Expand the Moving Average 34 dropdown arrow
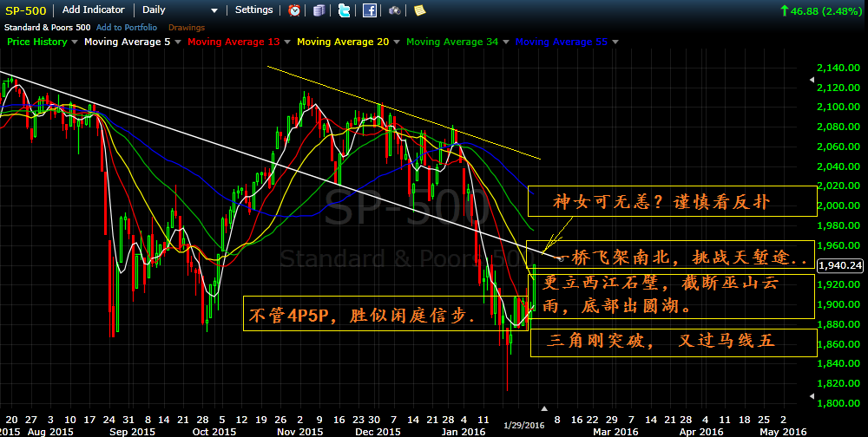The width and height of the screenshot is (868, 437). (x=505, y=42)
